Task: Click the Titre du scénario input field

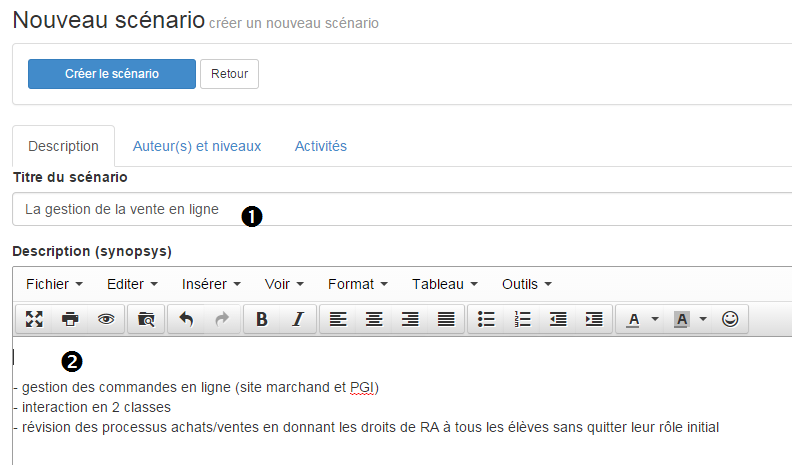Action: tap(402, 209)
